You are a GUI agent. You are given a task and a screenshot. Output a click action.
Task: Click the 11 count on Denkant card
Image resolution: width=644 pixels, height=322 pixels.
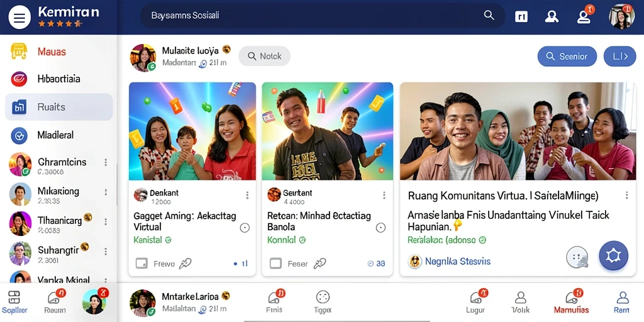241,264
